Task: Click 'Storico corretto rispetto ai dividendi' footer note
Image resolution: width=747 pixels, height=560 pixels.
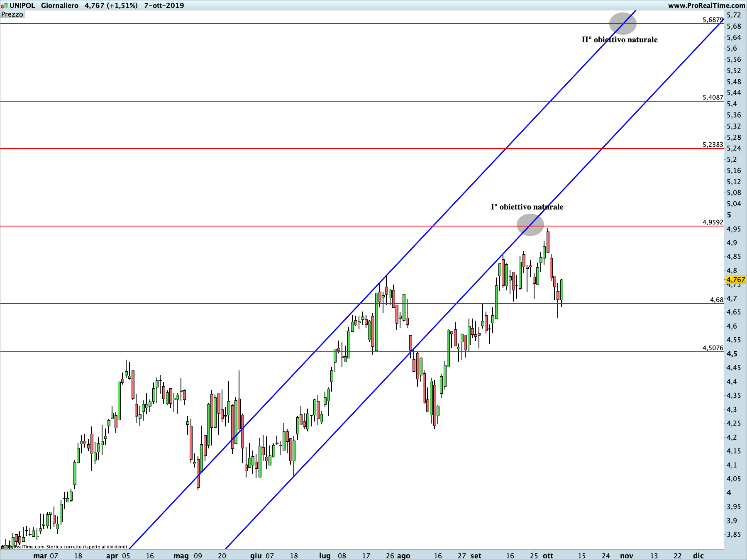Action: coord(86,547)
